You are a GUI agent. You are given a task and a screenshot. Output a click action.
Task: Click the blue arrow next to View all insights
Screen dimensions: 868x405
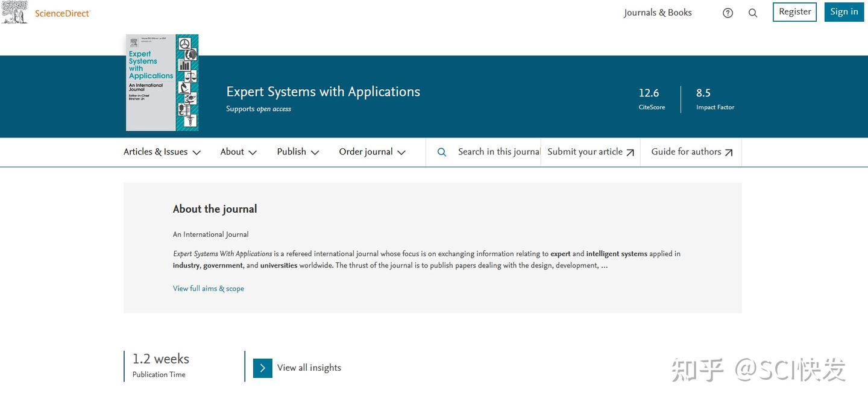[x=262, y=368]
